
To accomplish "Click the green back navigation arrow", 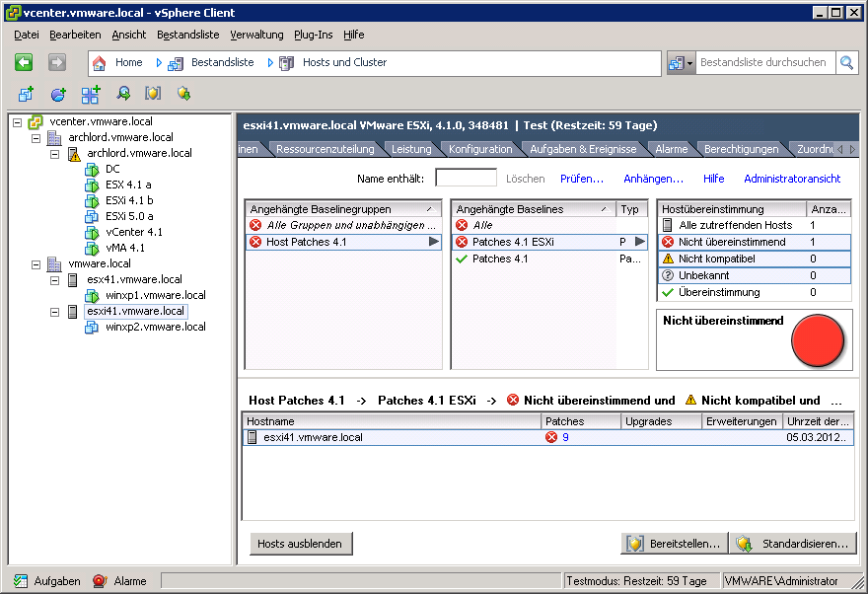I will pos(25,62).
